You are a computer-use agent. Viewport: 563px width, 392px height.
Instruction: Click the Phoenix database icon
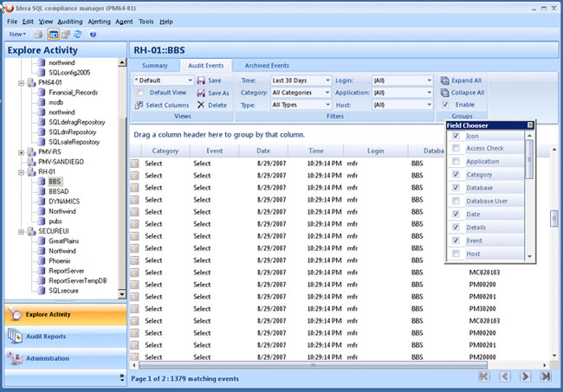(42, 260)
